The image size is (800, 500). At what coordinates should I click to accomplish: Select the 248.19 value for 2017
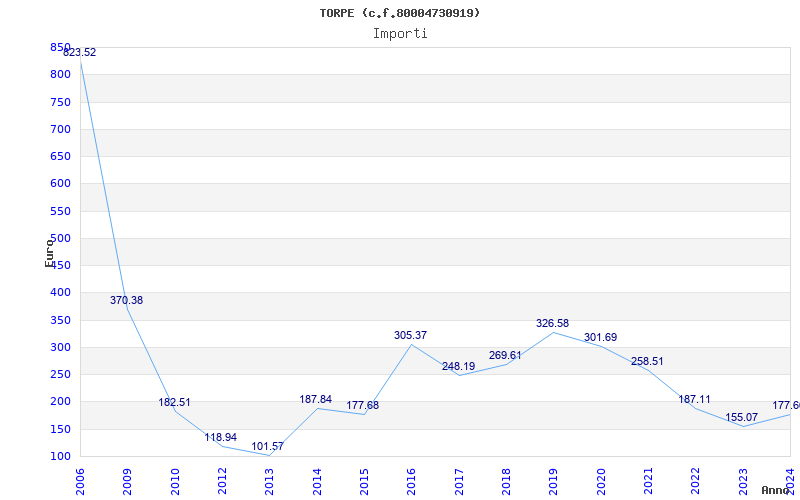click(x=458, y=367)
